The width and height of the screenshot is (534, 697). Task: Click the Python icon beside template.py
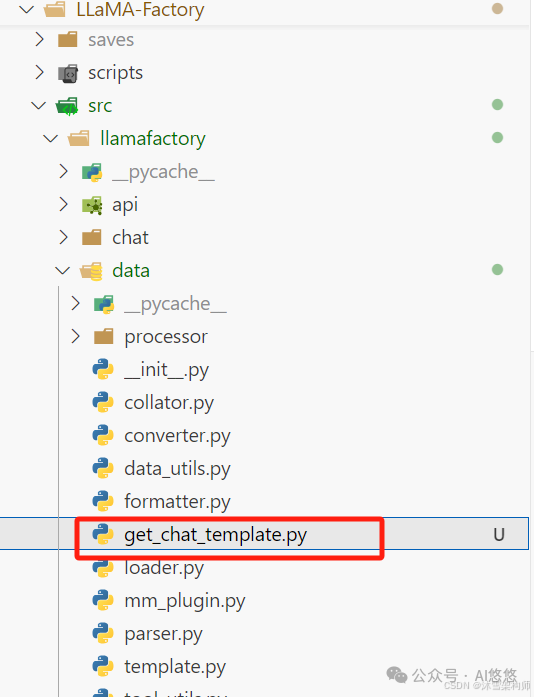tap(103, 666)
